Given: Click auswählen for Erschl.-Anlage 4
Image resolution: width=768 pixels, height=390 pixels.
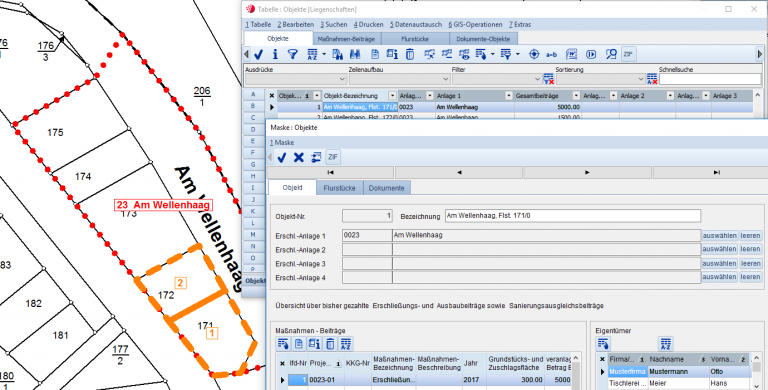Looking at the screenshot, I should pos(719,277).
